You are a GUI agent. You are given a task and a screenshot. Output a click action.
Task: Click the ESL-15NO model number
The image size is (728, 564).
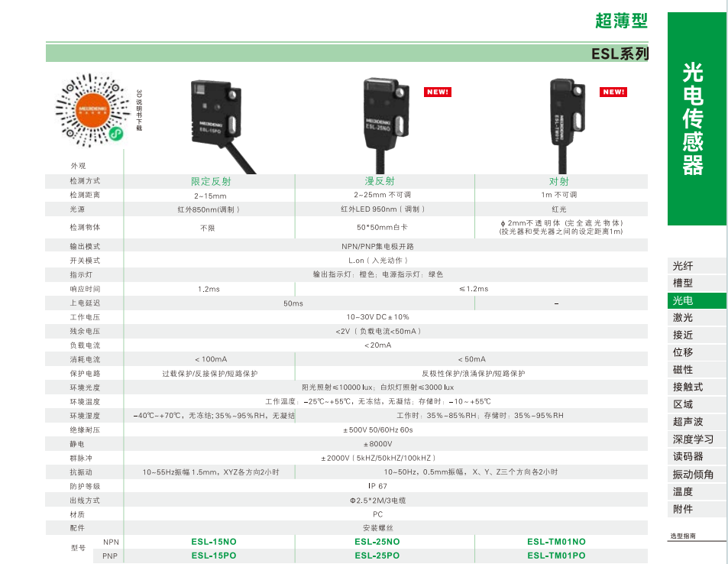point(214,542)
